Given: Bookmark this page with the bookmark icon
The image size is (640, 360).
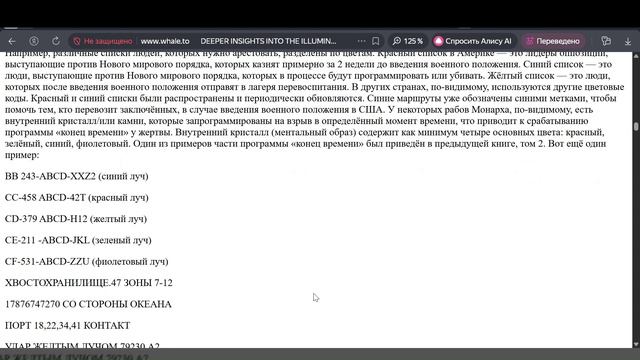Looking at the screenshot, I should click(376, 41).
